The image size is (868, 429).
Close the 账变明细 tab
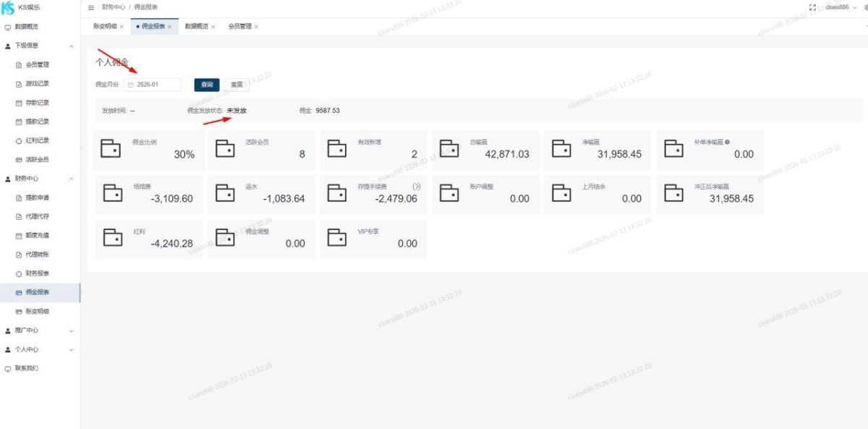[x=122, y=27]
